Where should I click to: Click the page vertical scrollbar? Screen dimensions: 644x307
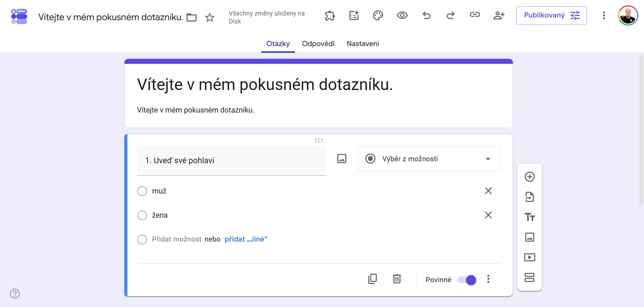(641, 130)
